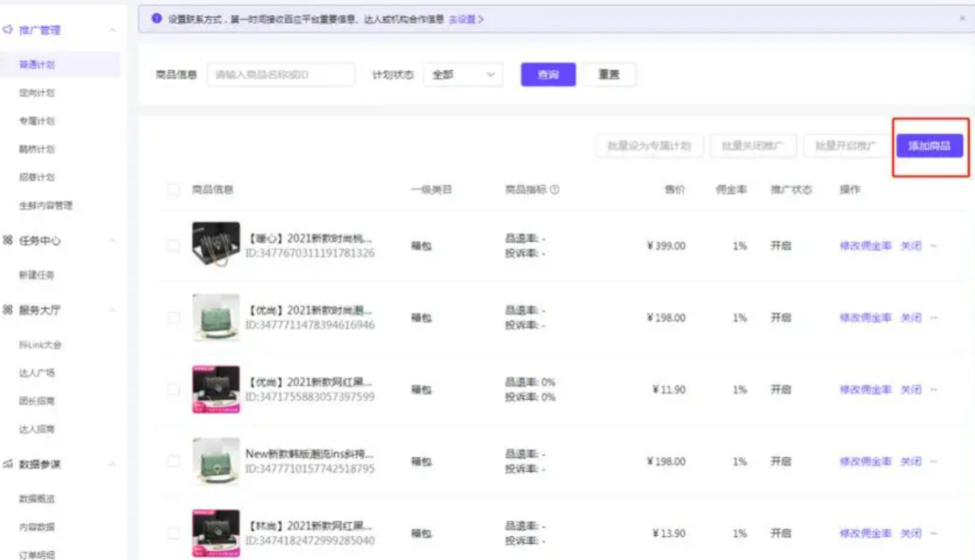The width and height of the screenshot is (975, 560).
Task: Go to 达人广场 in the sidebar
Action: pos(37,373)
